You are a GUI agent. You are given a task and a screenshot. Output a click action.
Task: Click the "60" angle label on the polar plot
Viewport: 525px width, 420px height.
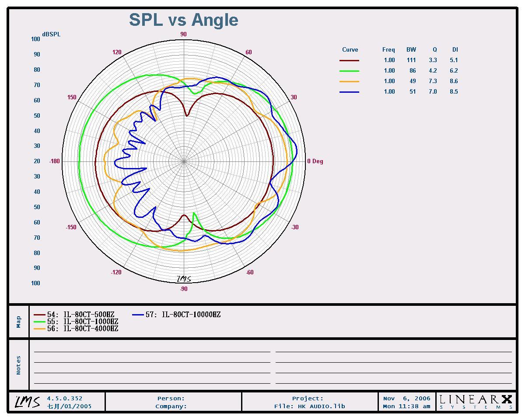pyautogui.click(x=248, y=52)
